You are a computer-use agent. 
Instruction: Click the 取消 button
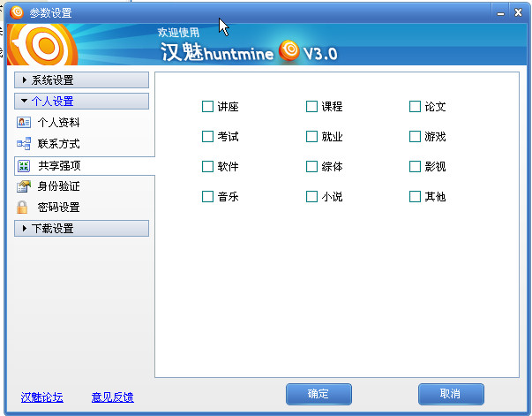pyautogui.click(x=451, y=394)
